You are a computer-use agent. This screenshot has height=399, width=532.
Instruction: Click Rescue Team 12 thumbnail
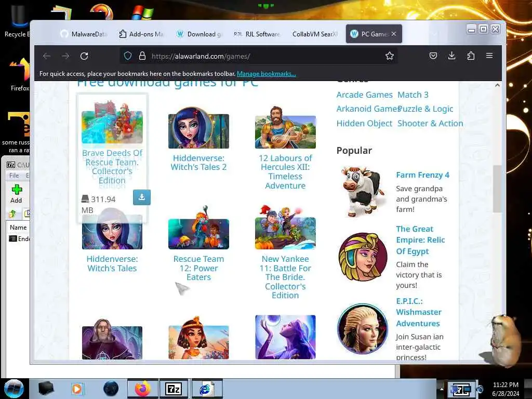pos(198,228)
